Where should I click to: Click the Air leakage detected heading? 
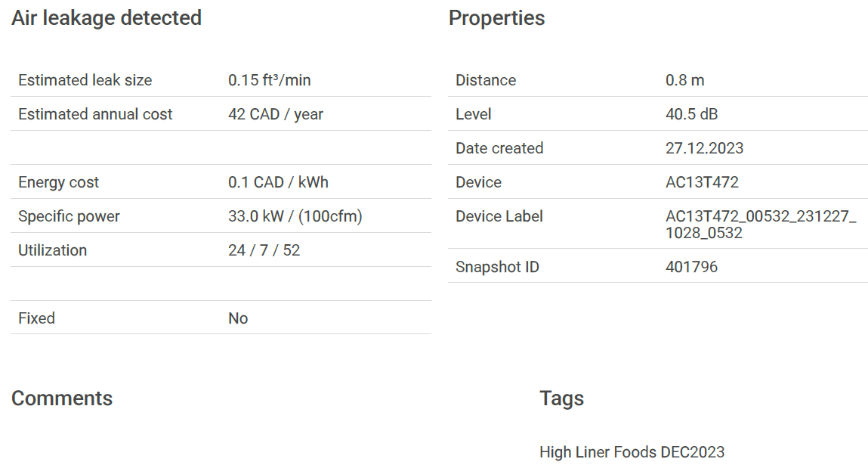coord(107,18)
